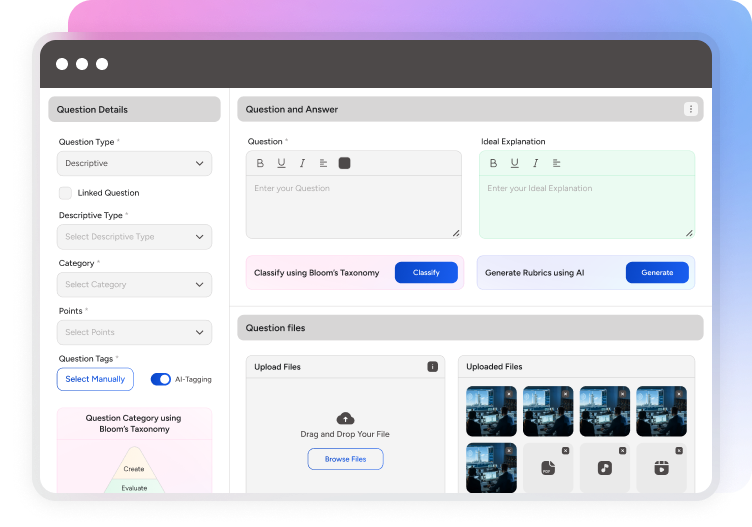Click the upload cloud icon
This screenshot has height=527, width=752.
pos(345,418)
